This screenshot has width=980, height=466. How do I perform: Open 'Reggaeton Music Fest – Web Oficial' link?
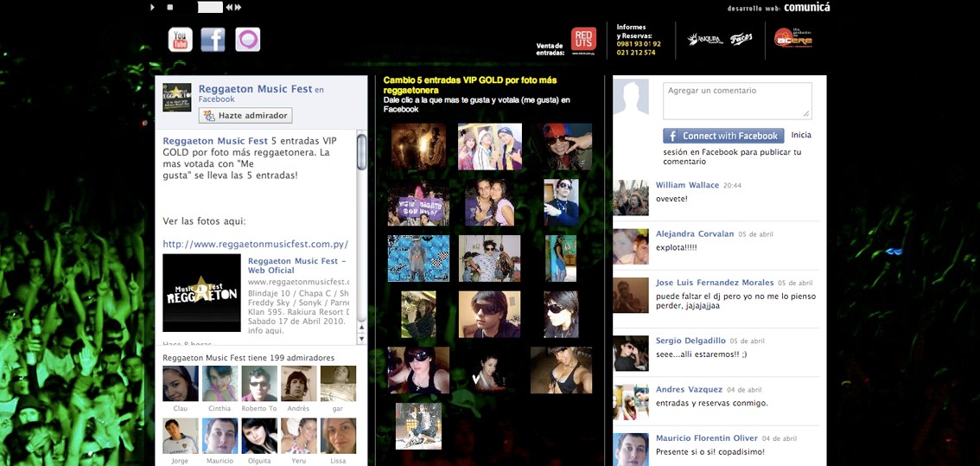[297, 265]
